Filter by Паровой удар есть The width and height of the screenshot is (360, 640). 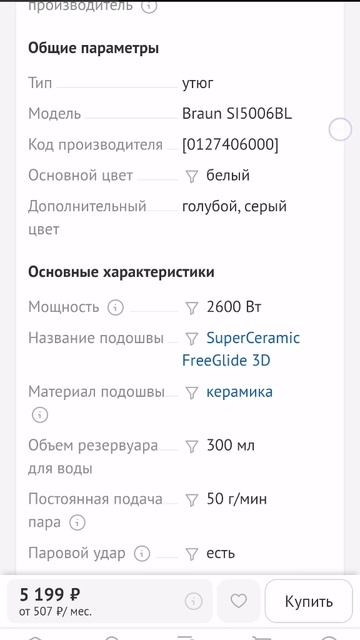191,554
